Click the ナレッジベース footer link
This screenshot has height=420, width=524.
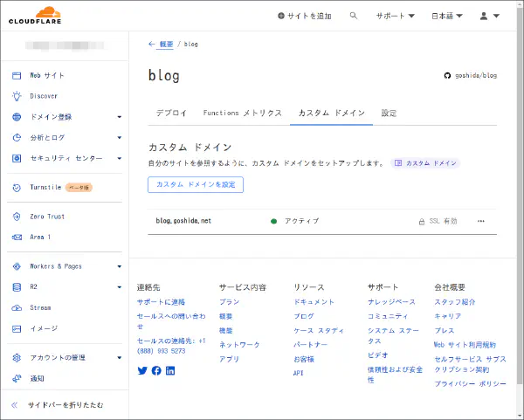391,302
